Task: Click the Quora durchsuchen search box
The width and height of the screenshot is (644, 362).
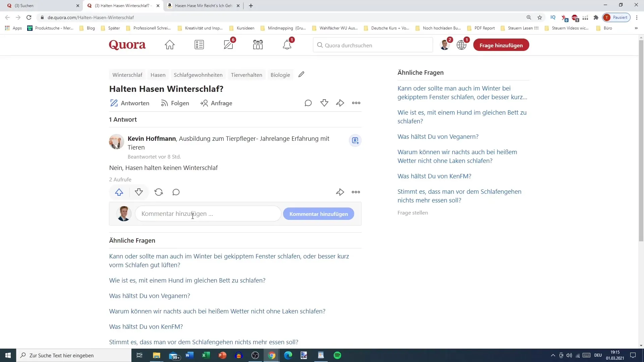Action: 373,45
